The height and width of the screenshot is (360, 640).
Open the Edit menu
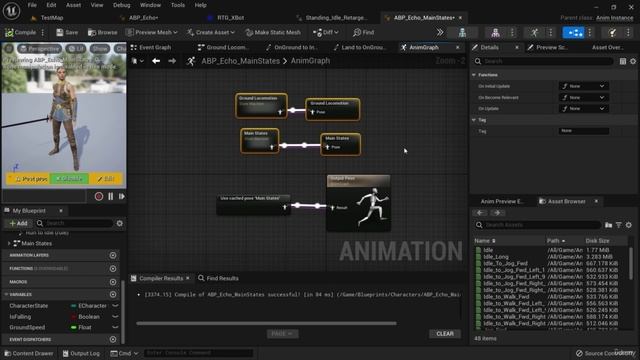(51, 5)
